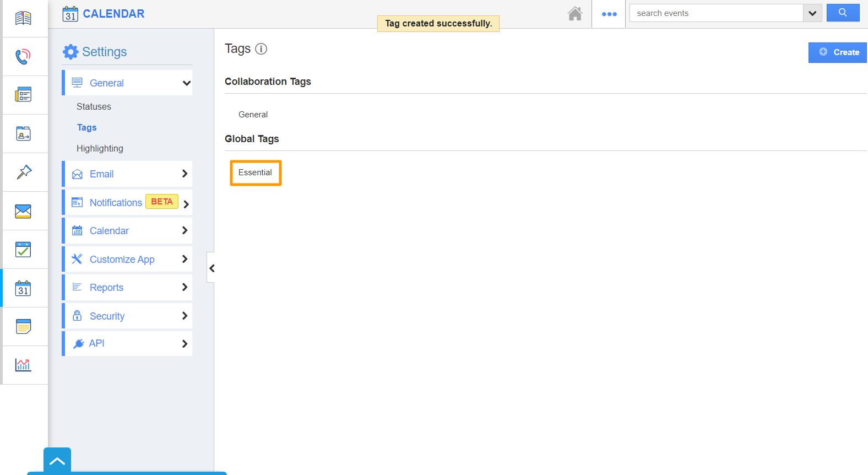Click the three-dots more options icon

[x=609, y=14]
